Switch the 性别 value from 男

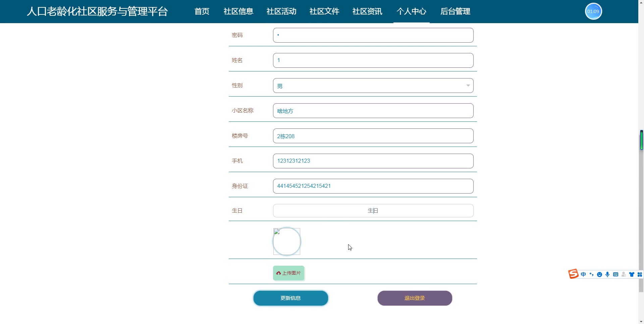[x=373, y=86]
